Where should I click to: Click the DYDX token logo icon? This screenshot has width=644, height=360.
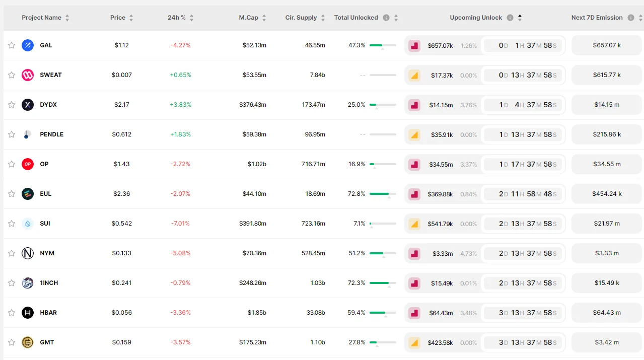28,105
